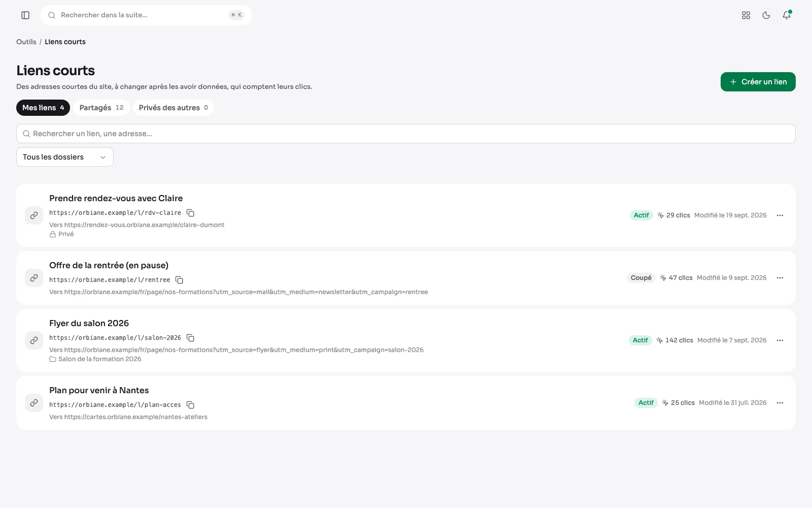Click link icon of Prendre rendez-vous avec Claire

[x=34, y=215]
